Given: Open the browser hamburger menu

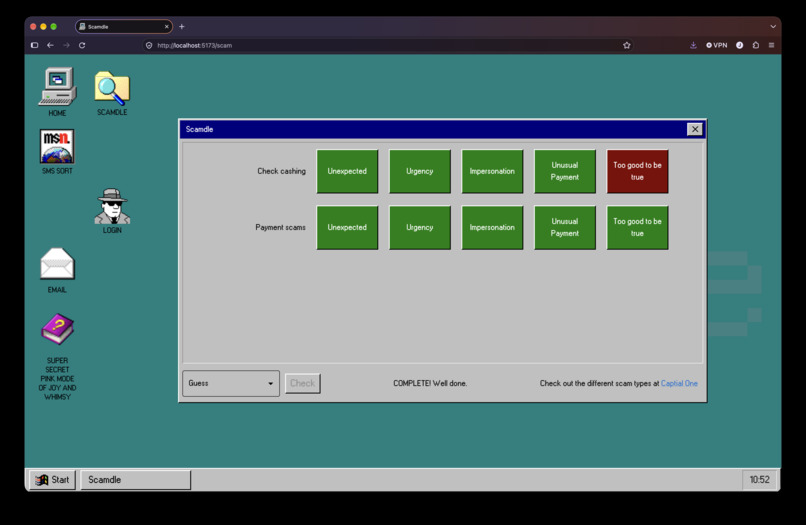Looking at the screenshot, I should pyautogui.click(x=771, y=45).
